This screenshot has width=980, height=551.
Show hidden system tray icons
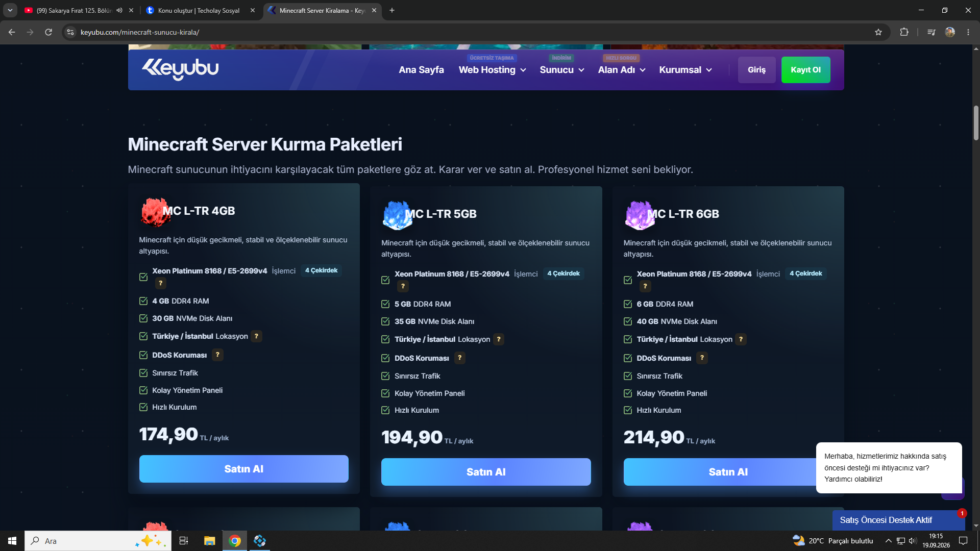(888, 541)
